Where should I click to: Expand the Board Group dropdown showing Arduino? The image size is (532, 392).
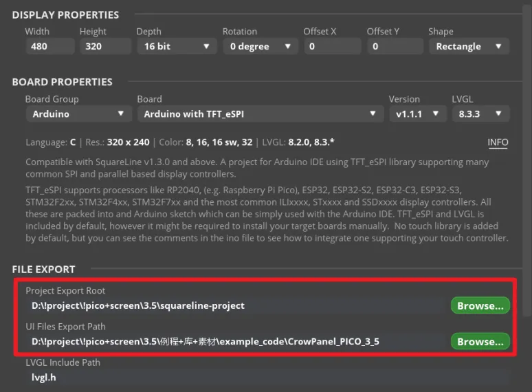(78, 114)
